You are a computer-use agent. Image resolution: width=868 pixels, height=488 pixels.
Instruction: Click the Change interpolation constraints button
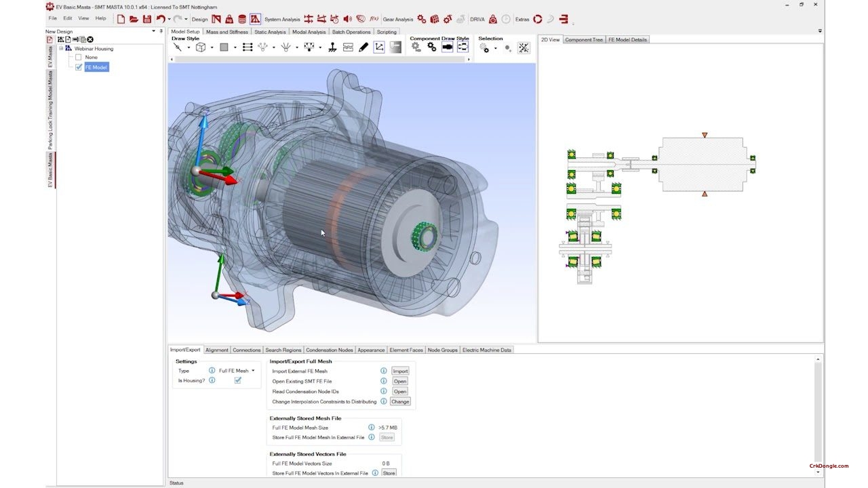[400, 401]
